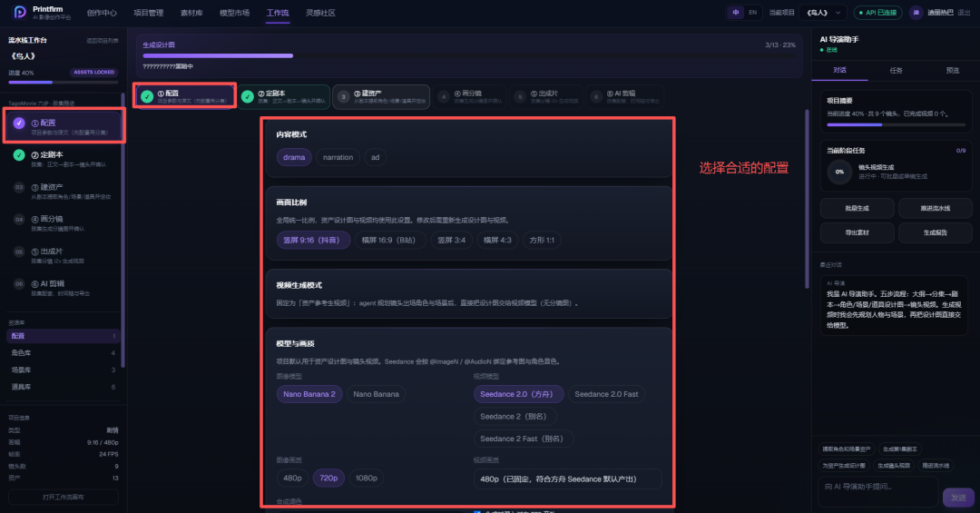Viewport: 980px width, 513px height.
Task: Choose 横屏 16:9（B站）aspect ratio
Action: pos(390,240)
